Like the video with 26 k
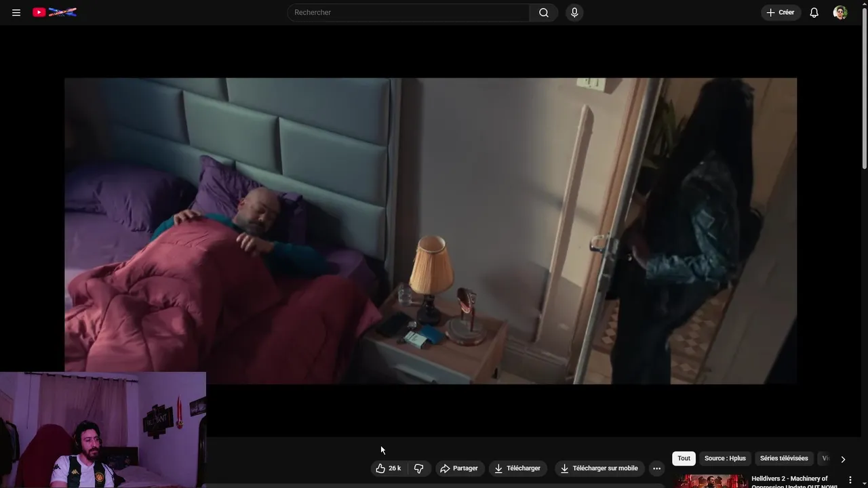 coord(389,468)
